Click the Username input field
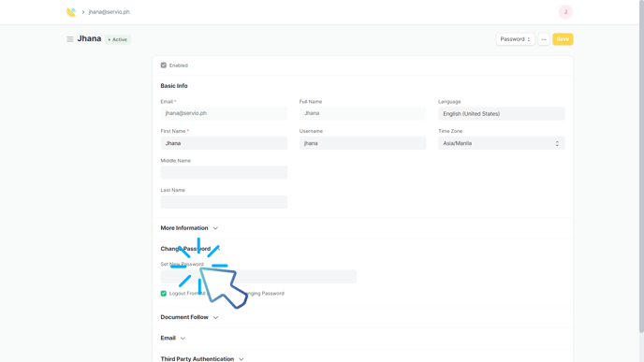Screen dimensions: 644x362 click(x=362, y=143)
